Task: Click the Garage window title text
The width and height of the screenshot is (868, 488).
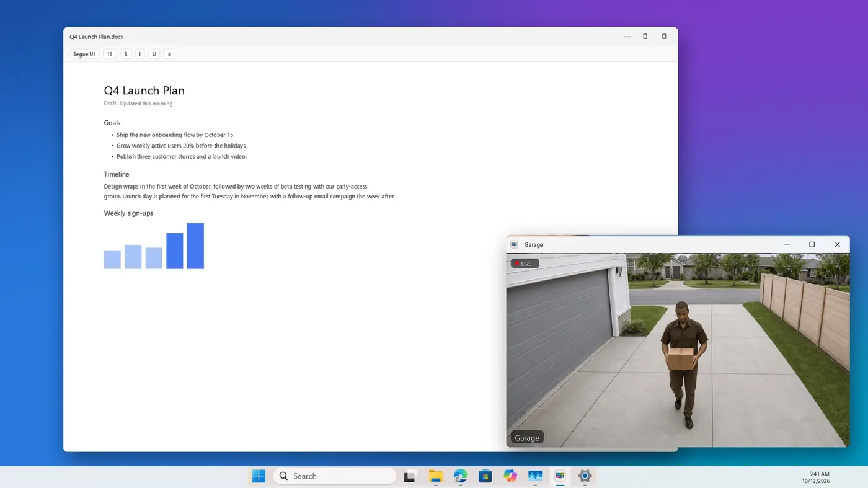Action: pyautogui.click(x=533, y=244)
